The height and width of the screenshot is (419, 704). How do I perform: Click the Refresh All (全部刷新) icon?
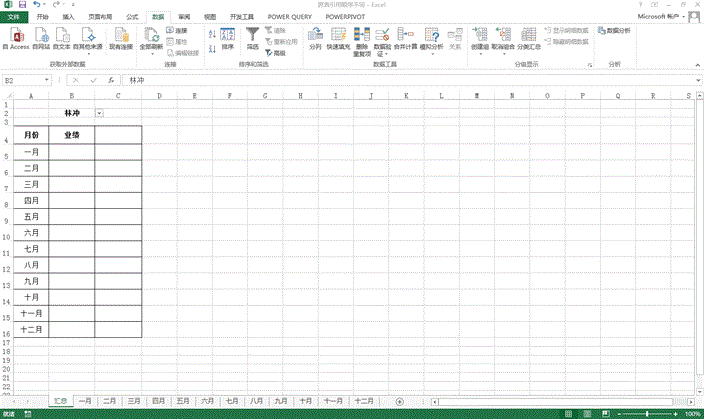(151, 38)
